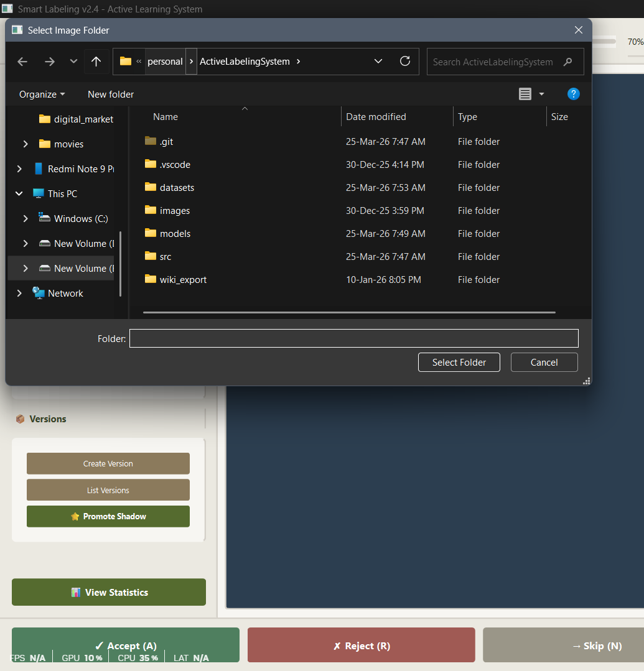This screenshot has height=671, width=644.
Task: Click the search magnifier icon
Action: click(x=568, y=62)
